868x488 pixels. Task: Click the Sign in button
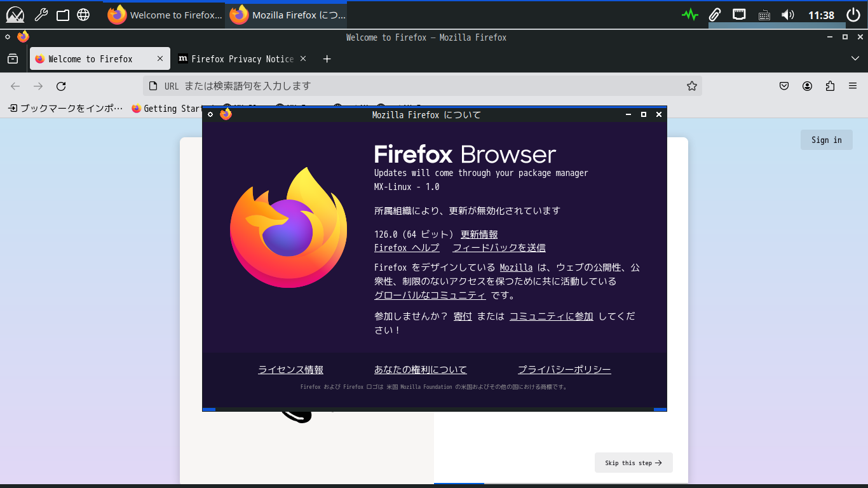pos(826,140)
